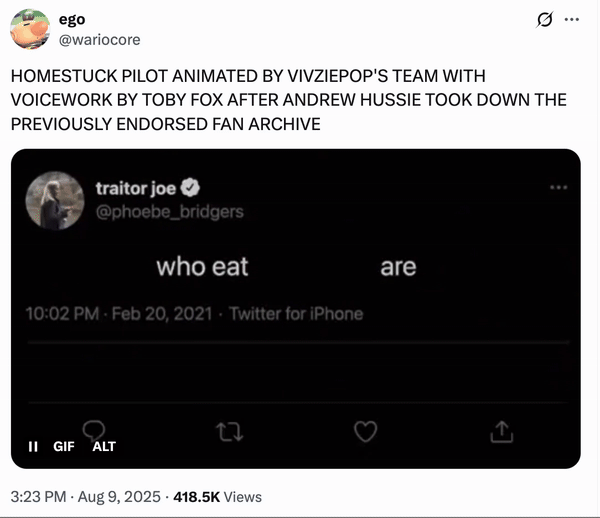This screenshot has width=600, height=518.
Task: Open the embedded tweet's three-dot menu
Action: [x=558, y=187]
